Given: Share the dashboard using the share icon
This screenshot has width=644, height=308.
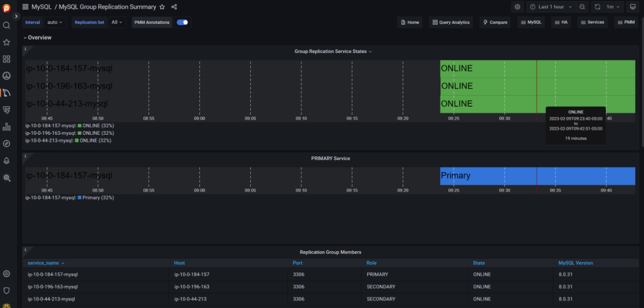Looking at the screenshot, I should (x=174, y=7).
